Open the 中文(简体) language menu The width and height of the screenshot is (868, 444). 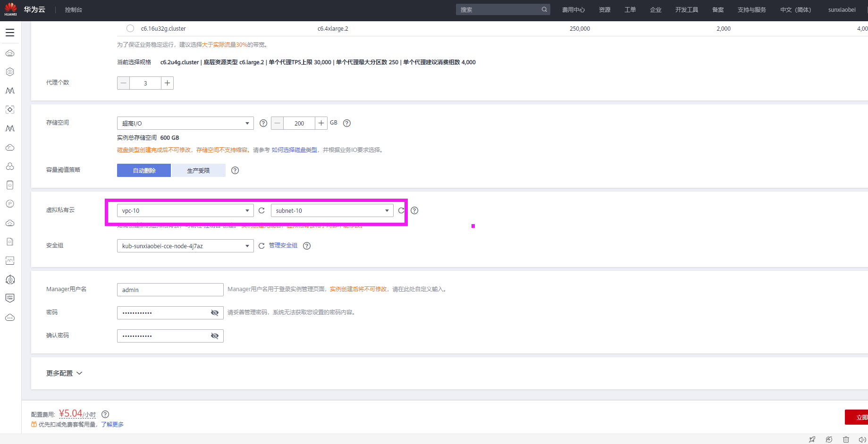coord(795,9)
